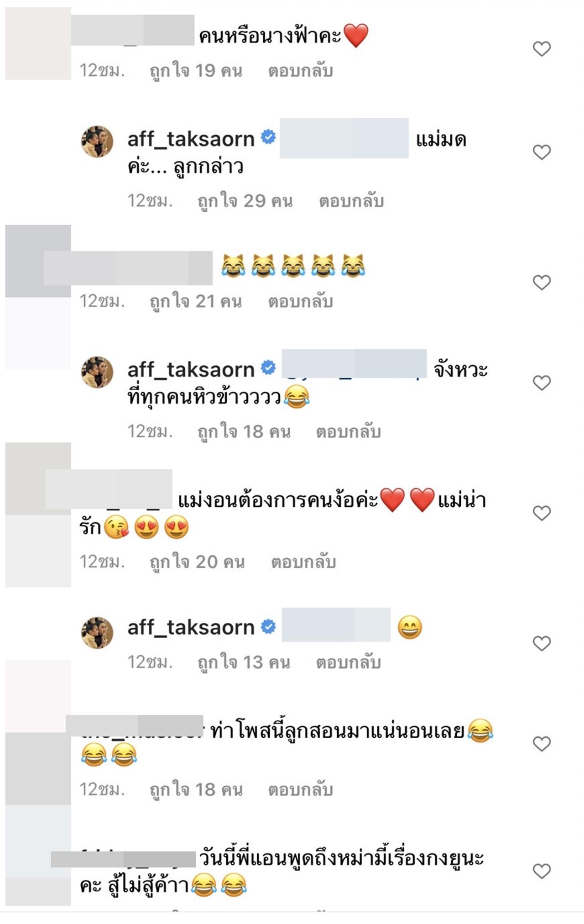
Task: Reply to the 'ท่าโพสนี้ลูกสอนมา' comment
Action: tap(300, 790)
